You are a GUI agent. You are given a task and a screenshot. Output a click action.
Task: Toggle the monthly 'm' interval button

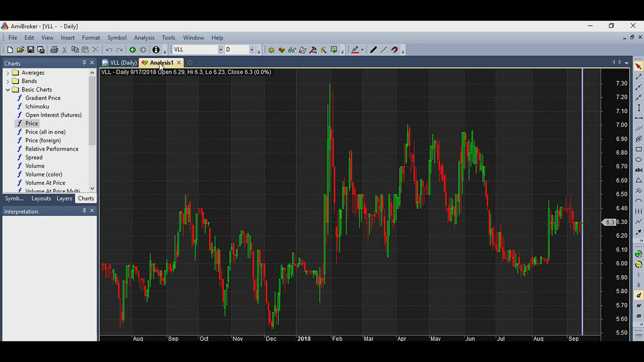(639, 316)
